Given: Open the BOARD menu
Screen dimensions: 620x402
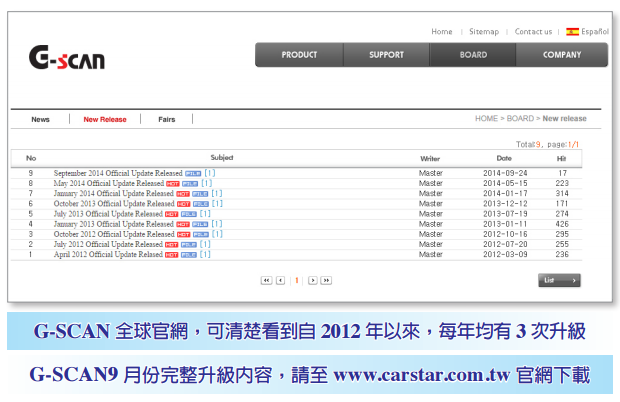Looking at the screenshot, I should pyautogui.click(x=473, y=55).
